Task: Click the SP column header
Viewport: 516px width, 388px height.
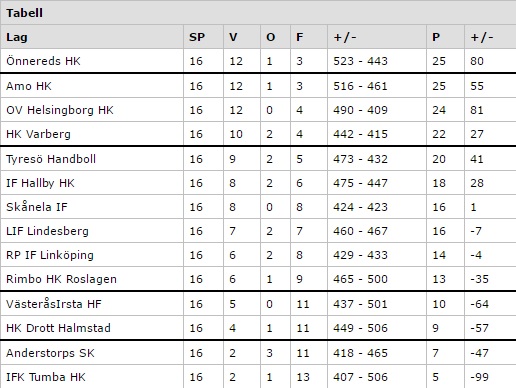Action: (x=197, y=37)
